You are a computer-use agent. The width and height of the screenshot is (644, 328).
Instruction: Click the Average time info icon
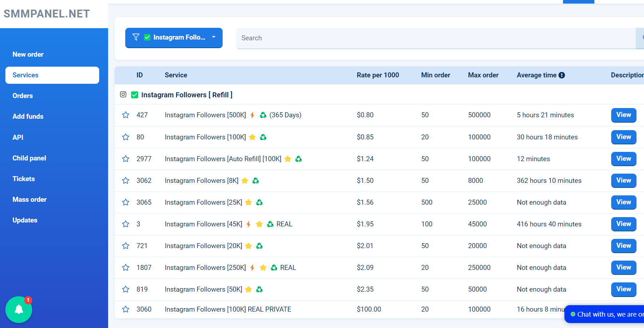coord(562,75)
